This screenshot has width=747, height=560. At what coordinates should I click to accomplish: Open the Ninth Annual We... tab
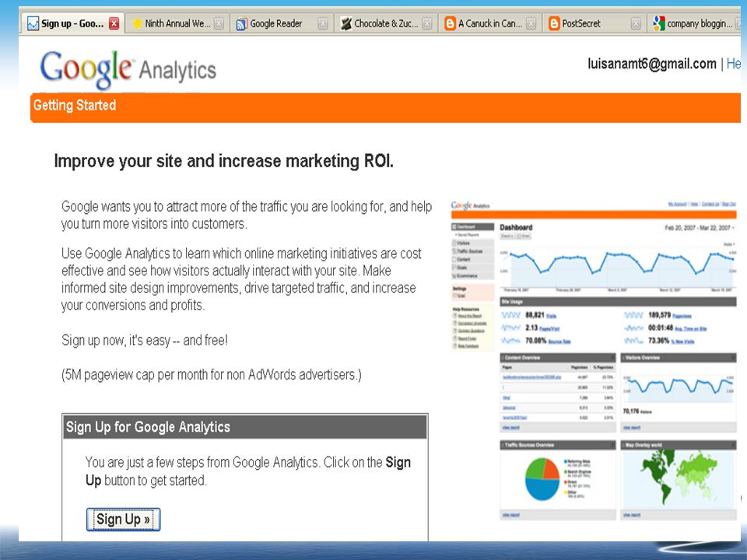coord(177,23)
